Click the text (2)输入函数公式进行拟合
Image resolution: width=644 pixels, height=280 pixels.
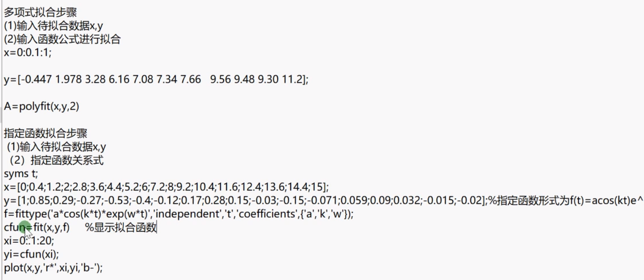[x=62, y=40]
